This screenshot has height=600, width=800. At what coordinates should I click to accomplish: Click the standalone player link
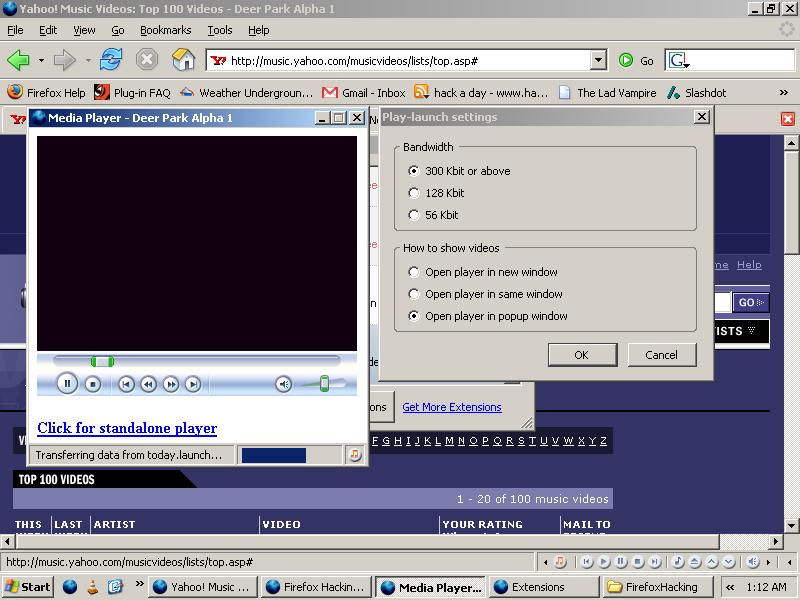(x=127, y=428)
